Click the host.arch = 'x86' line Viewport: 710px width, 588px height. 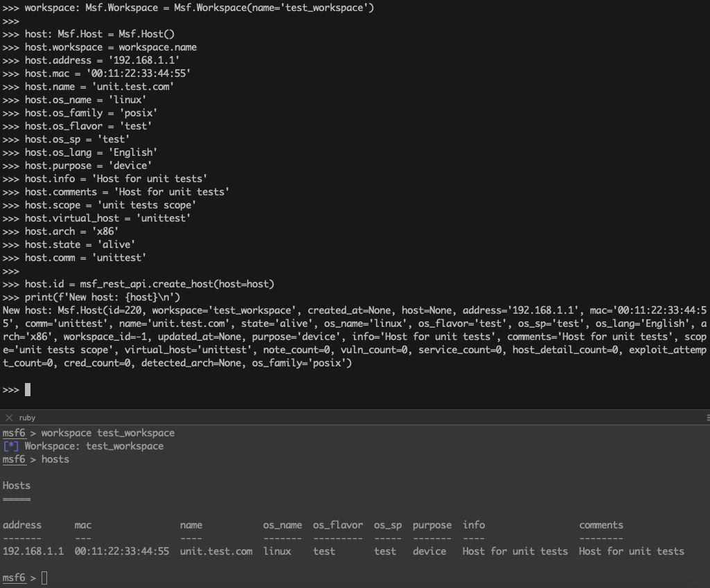[x=61, y=231]
